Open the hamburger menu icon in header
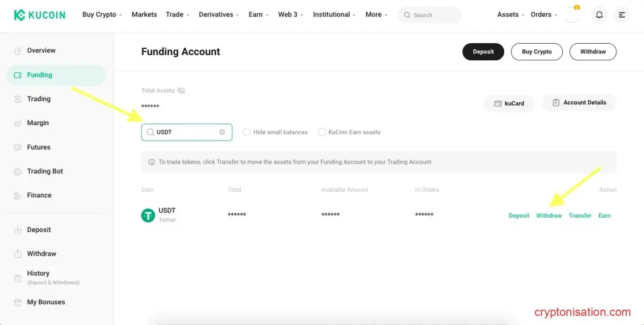This screenshot has height=325, width=644. (x=622, y=15)
